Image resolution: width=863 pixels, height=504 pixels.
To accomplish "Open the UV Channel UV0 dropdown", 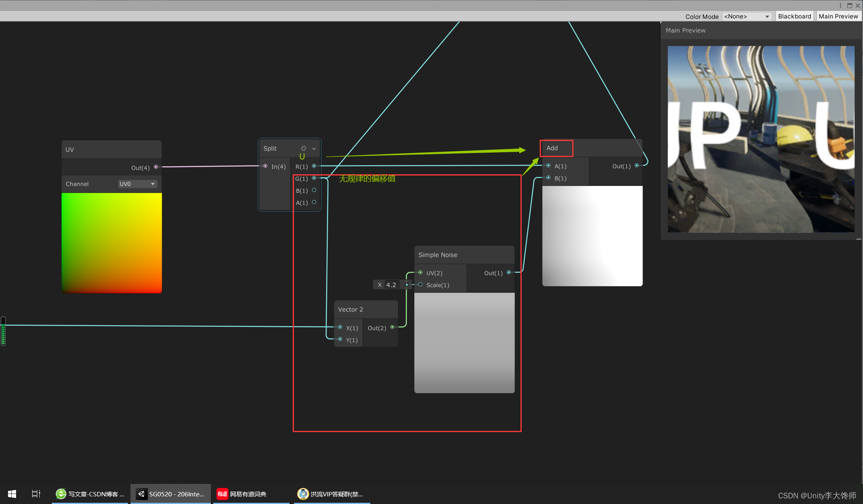I will coord(137,184).
